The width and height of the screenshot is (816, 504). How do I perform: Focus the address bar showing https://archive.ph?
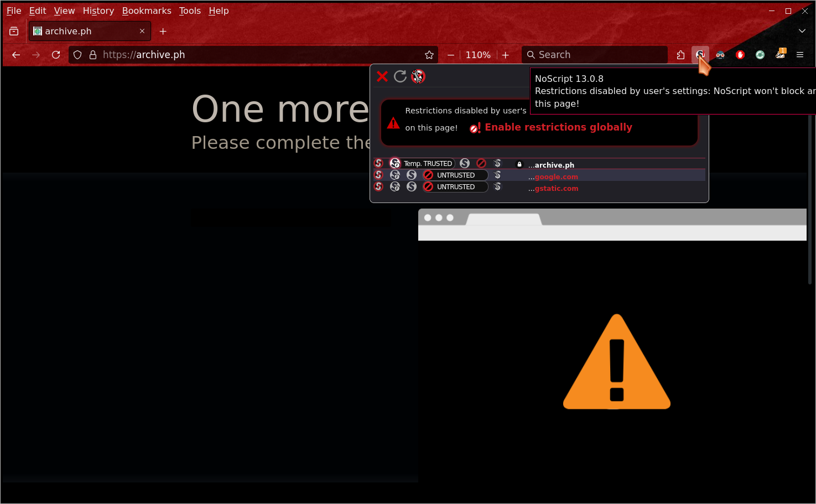tap(253, 55)
